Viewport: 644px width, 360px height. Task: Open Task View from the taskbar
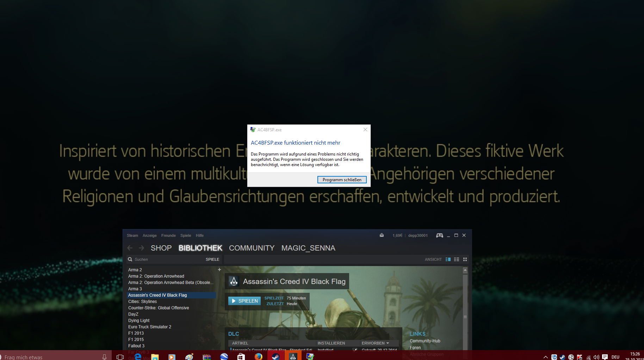pyautogui.click(x=120, y=357)
